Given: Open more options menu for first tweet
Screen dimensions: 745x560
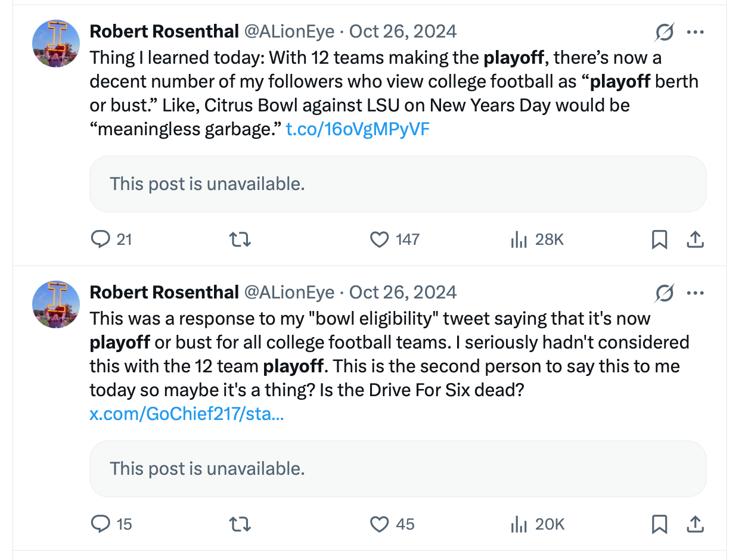Looking at the screenshot, I should tap(695, 32).
